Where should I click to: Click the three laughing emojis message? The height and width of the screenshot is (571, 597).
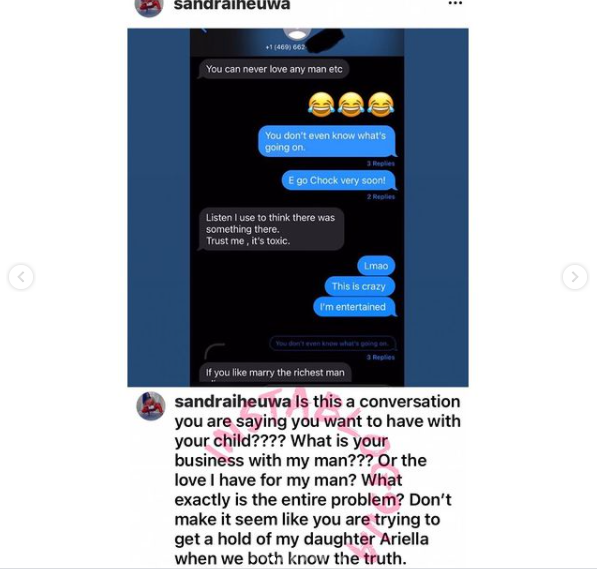[351, 104]
